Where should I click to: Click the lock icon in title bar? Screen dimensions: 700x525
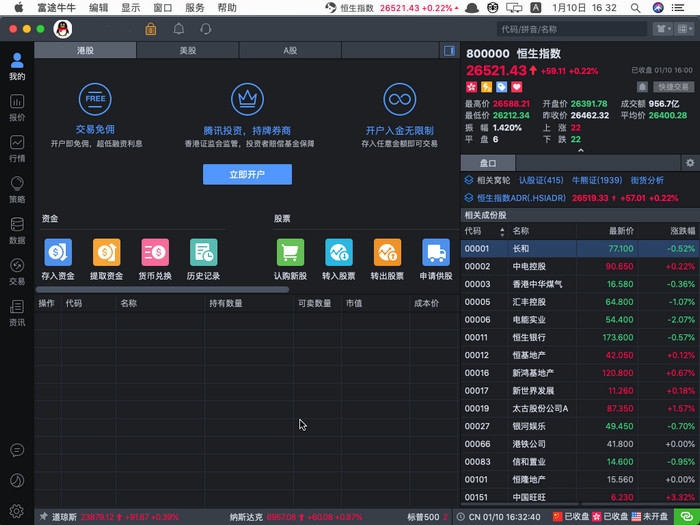point(151,29)
